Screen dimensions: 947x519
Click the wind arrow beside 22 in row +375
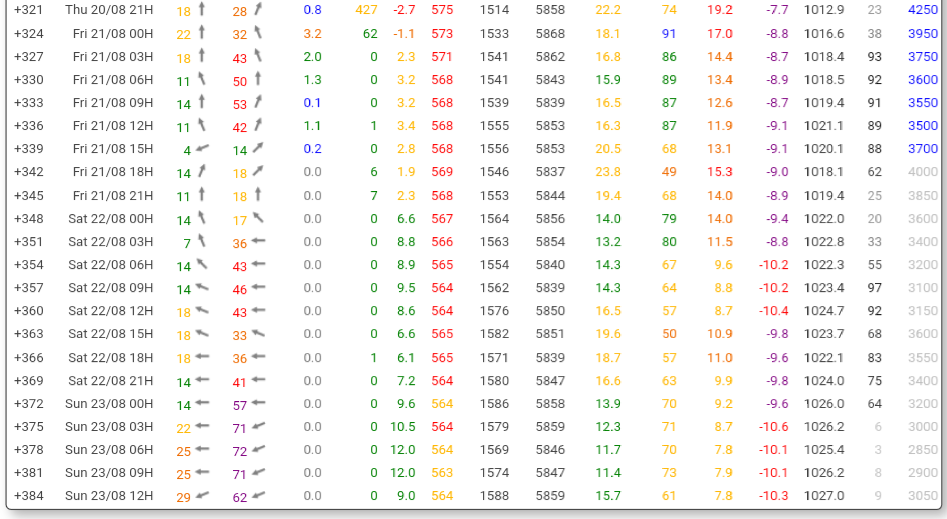pos(202,427)
